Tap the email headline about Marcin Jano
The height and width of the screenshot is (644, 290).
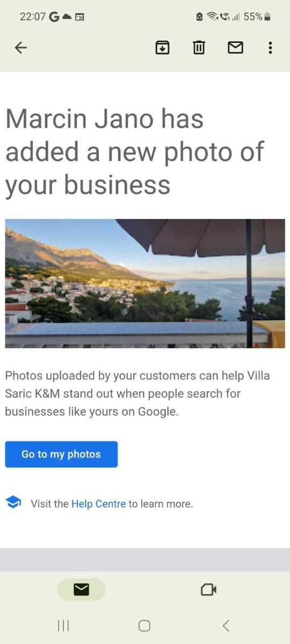point(134,152)
